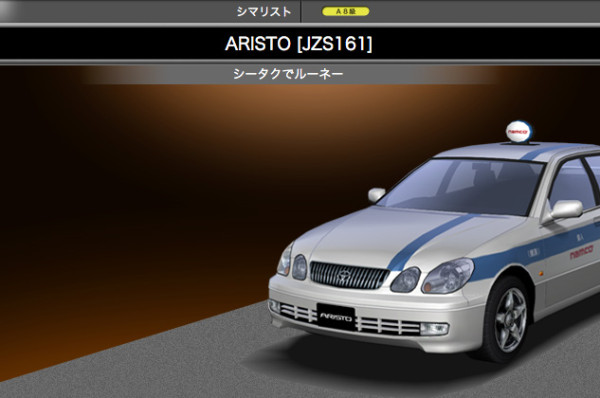The width and height of the screenshot is (600, 398).
Task: Click the ARISTO [JZS161] title text
Action: [298, 44]
